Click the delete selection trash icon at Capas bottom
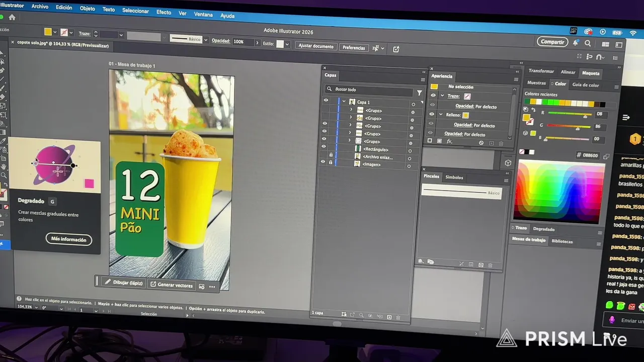Viewport: 644px width, 362px height. point(398,318)
